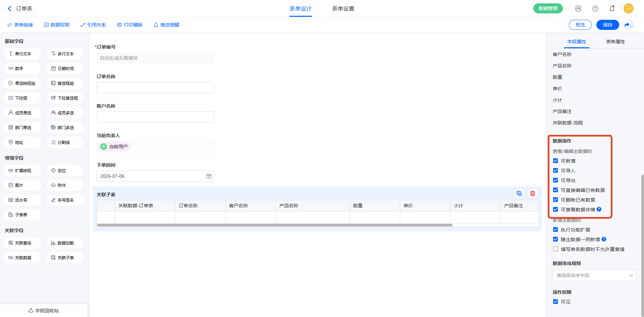The height and width of the screenshot is (317, 644).
Task: Click the 订单名称 input field
Action: pyautogui.click(x=155, y=88)
